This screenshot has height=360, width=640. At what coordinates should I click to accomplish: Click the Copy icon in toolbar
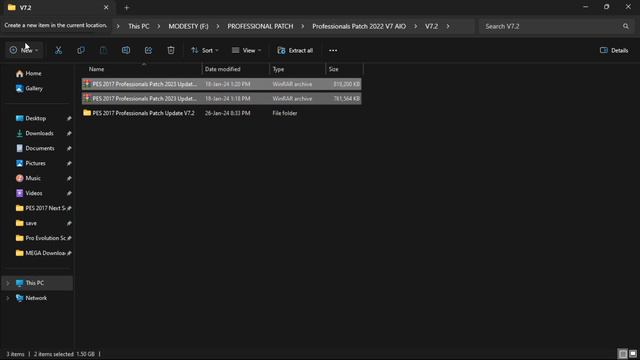click(81, 50)
